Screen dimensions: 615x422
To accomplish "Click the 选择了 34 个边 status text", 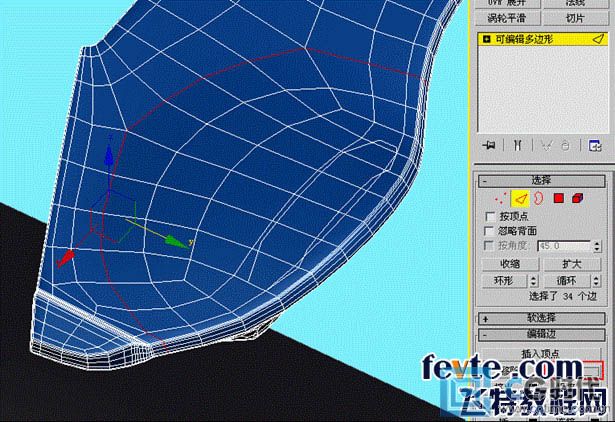I will tap(563, 296).
